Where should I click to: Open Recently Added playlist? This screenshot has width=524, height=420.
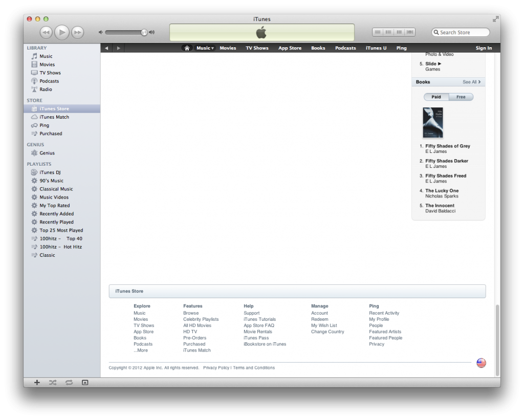(62, 214)
